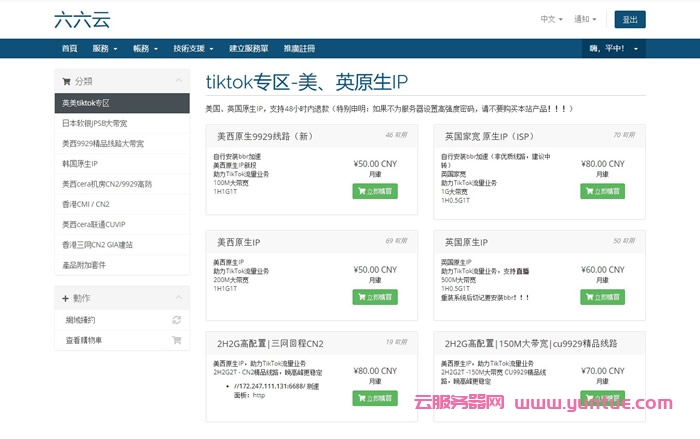Open the 中文 language dropdown
The height and width of the screenshot is (439, 700).
point(553,19)
